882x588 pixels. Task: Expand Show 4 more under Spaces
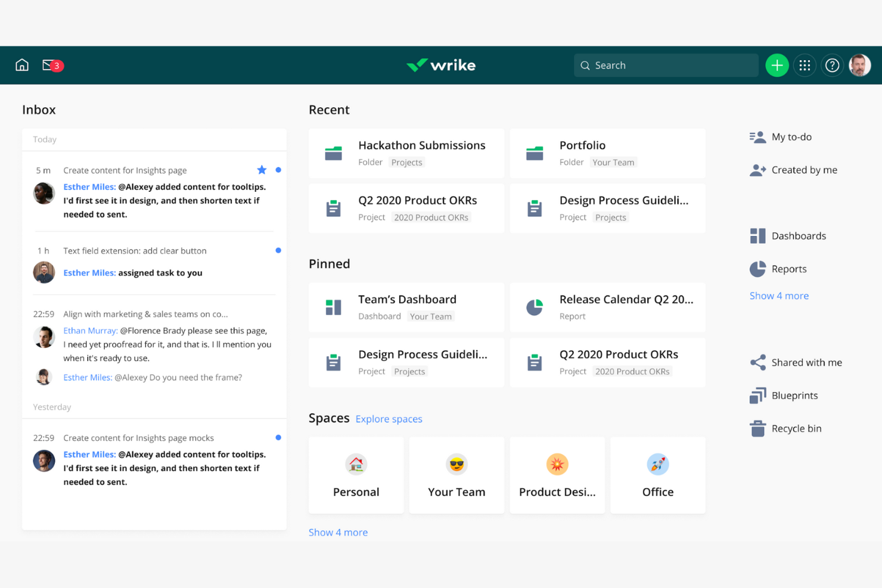tap(338, 532)
